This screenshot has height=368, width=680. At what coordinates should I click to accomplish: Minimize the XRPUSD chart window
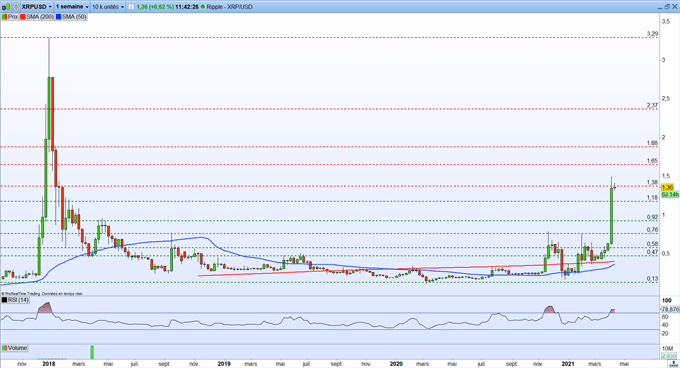[660, 8]
